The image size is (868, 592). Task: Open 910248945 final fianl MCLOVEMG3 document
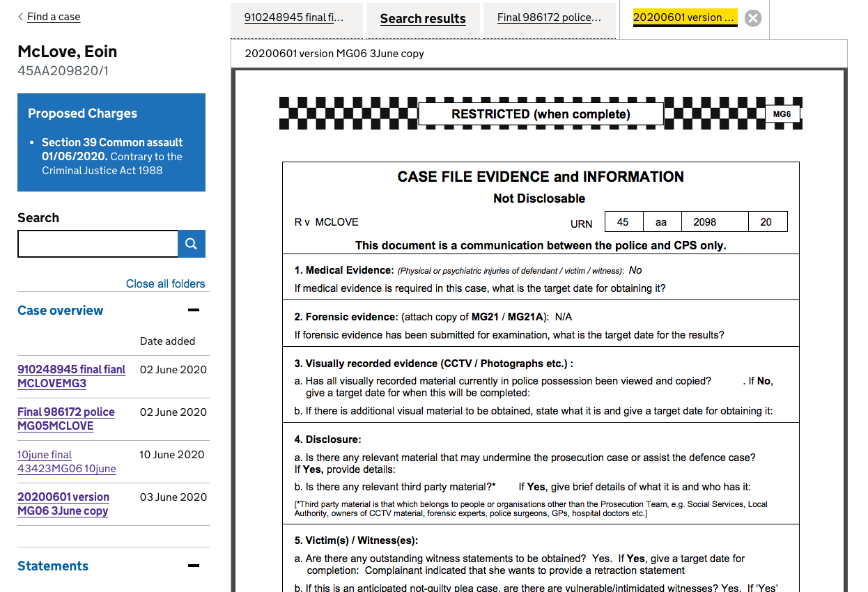[x=71, y=376]
